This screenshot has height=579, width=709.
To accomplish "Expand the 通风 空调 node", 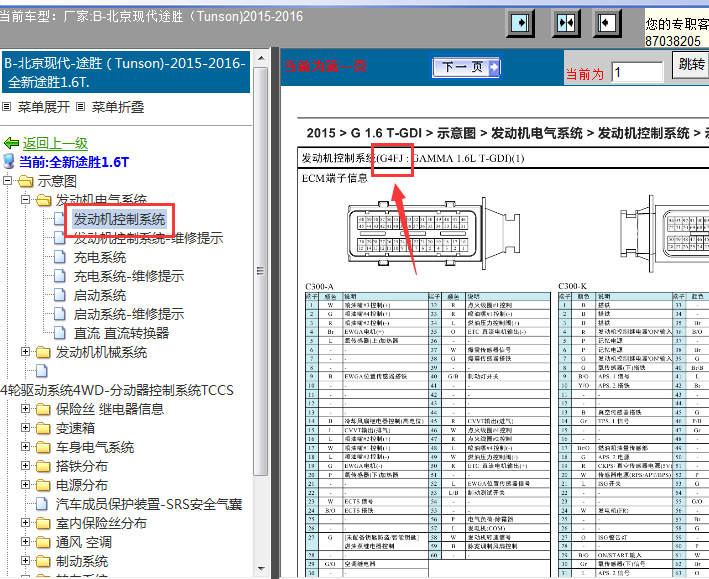I will tap(26, 541).
